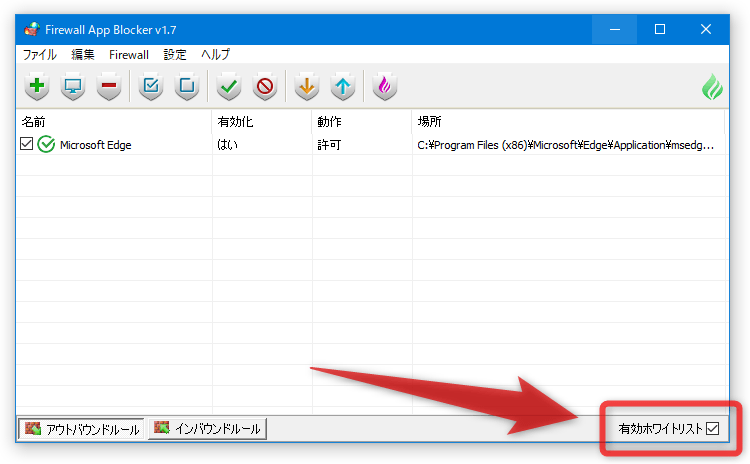Open the Firewall menu
750x464 pixels.
click(x=129, y=55)
